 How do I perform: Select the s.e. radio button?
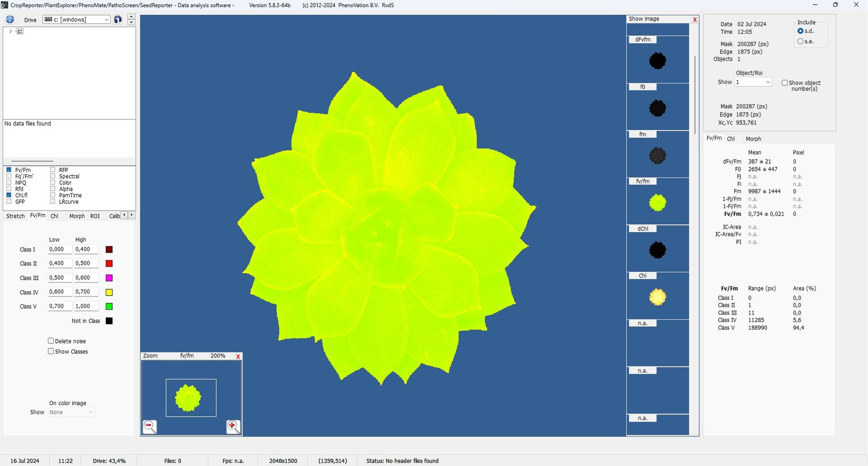pyautogui.click(x=801, y=41)
